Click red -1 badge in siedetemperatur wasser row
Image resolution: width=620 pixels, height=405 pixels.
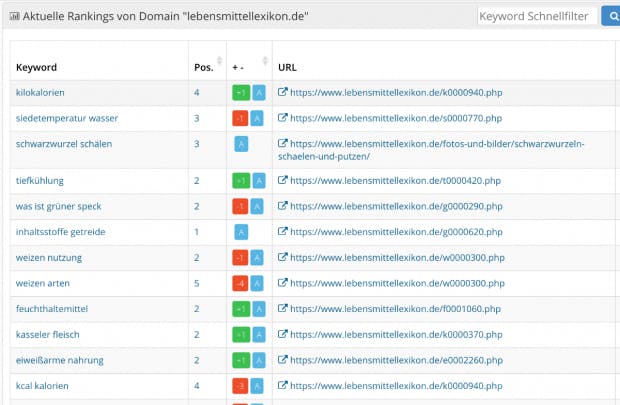point(240,118)
